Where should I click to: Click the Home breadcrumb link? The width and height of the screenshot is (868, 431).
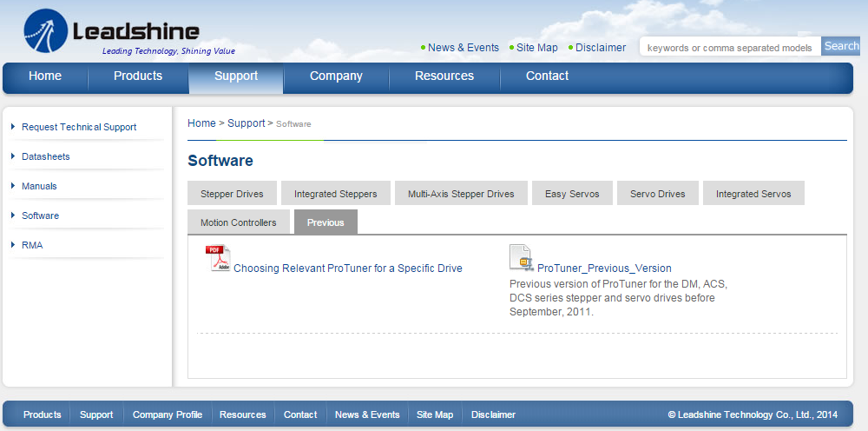pyautogui.click(x=201, y=123)
